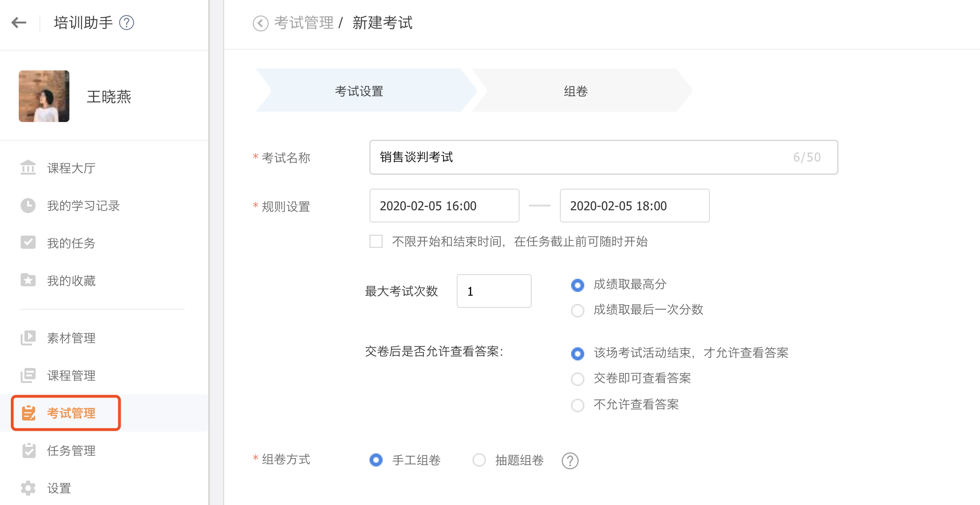
Task: Open 课程大厅 via its building icon
Action: (28, 168)
